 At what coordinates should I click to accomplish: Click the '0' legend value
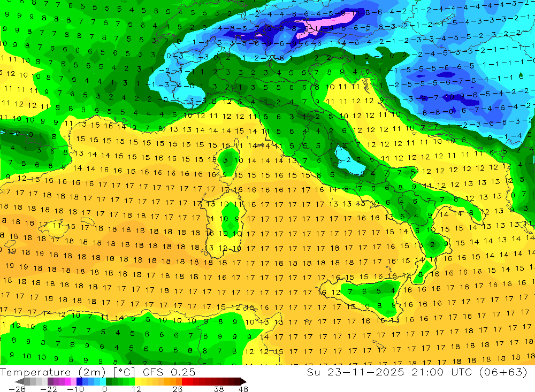pos(104,389)
